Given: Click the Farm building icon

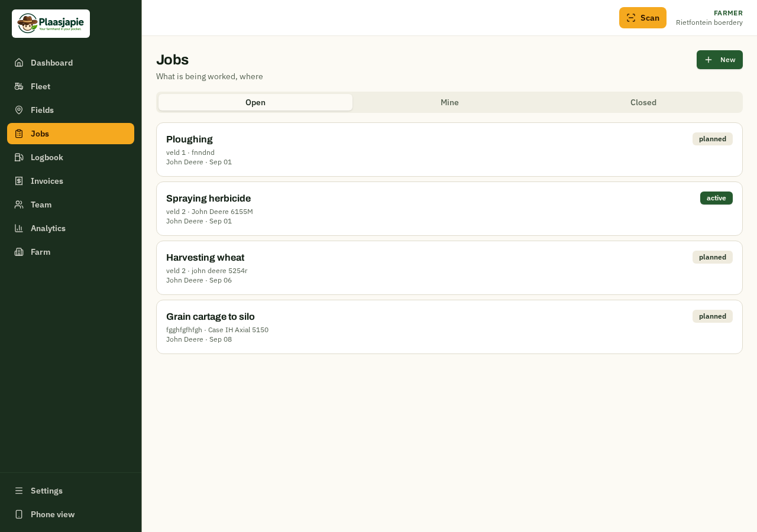Looking at the screenshot, I should [19, 252].
